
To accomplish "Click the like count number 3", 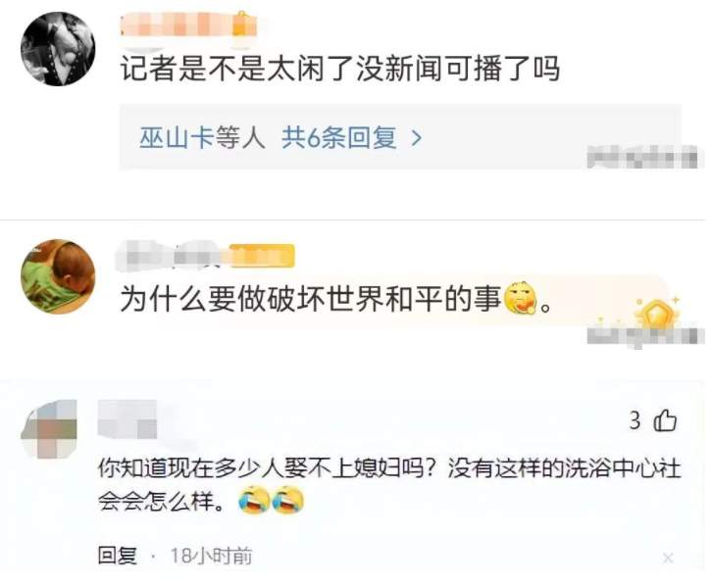I will pos(635,420).
